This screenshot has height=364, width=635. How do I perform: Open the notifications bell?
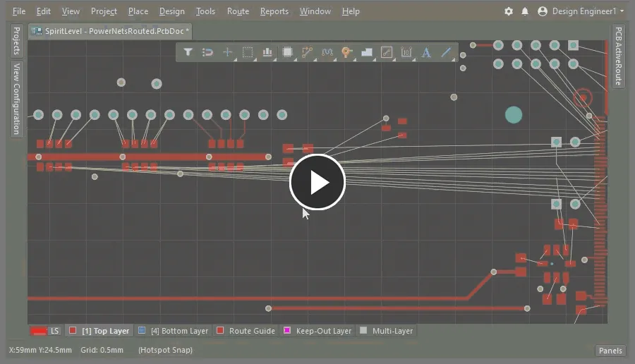point(525,11)
